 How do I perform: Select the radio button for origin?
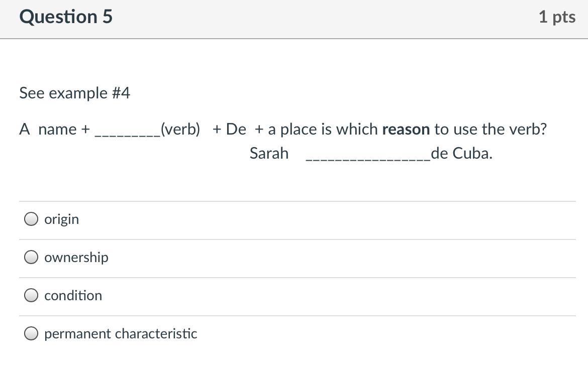31,219
